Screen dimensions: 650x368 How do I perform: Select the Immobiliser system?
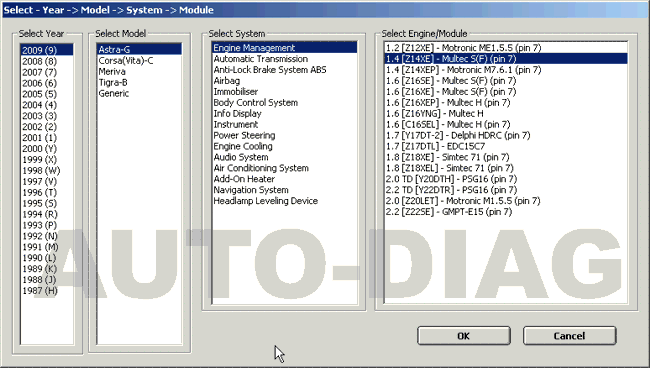pyautogui.click(x=284, y=91)
